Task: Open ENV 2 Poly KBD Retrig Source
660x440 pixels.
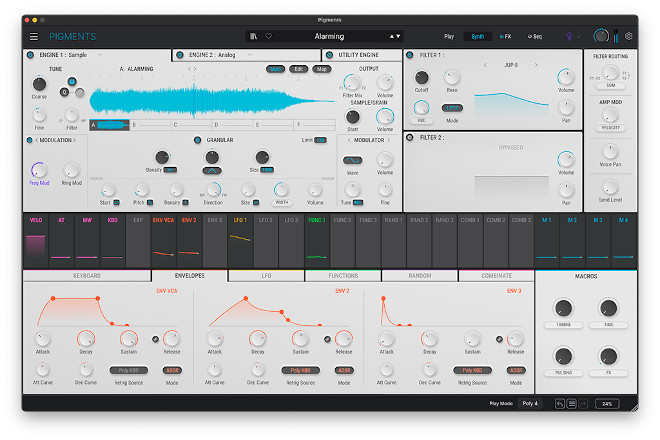Action: (x=301, y=371)
